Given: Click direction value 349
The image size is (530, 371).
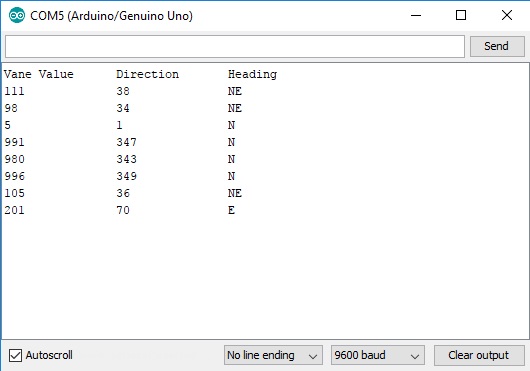Looking at the screenshot, I should pos(127,176).
